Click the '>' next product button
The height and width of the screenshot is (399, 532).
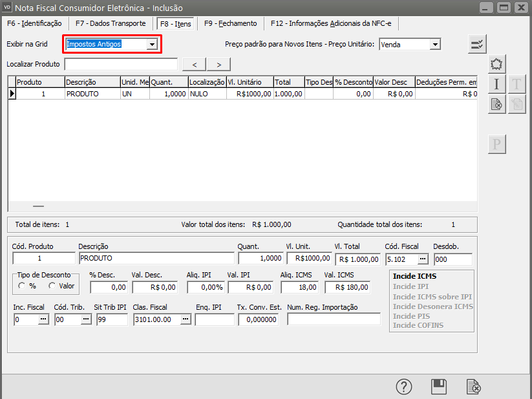coord(219,64)
